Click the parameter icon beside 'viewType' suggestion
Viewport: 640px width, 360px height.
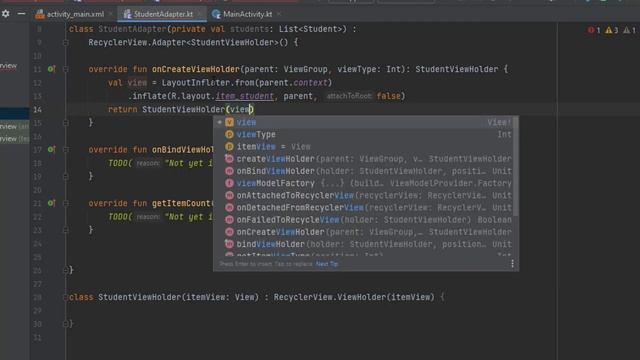pos(229,135)
